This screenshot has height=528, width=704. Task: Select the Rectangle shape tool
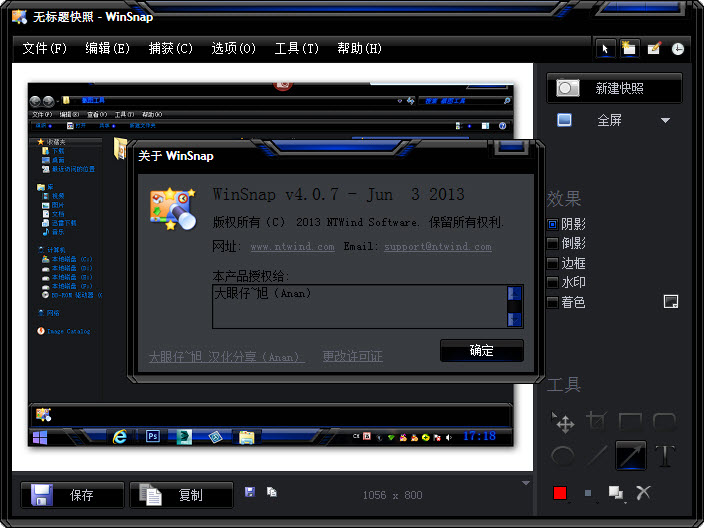(x=630, y=422)
